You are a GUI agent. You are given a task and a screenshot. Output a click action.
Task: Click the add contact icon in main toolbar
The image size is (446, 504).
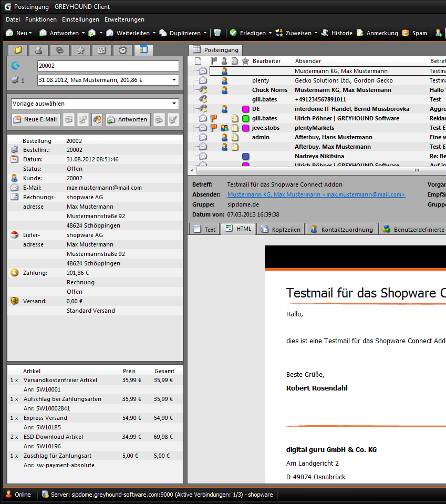point(439,33)
